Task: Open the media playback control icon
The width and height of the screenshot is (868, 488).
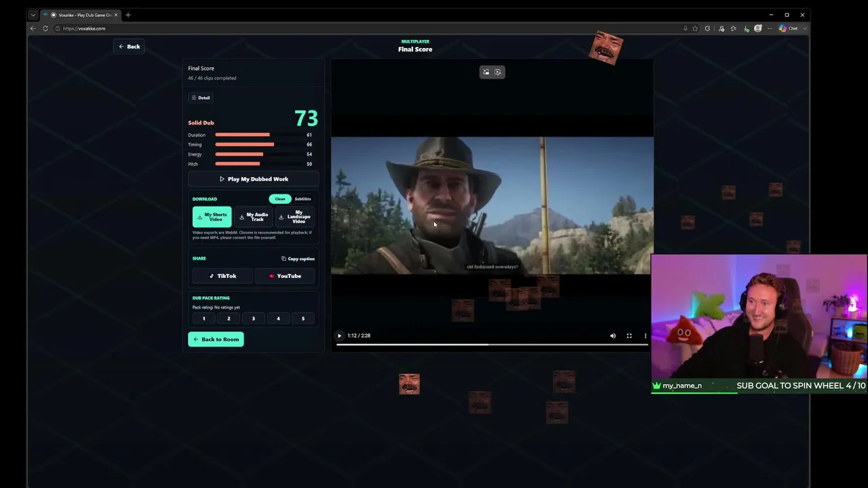Action: pyautogui.click(x=721, y=28)
